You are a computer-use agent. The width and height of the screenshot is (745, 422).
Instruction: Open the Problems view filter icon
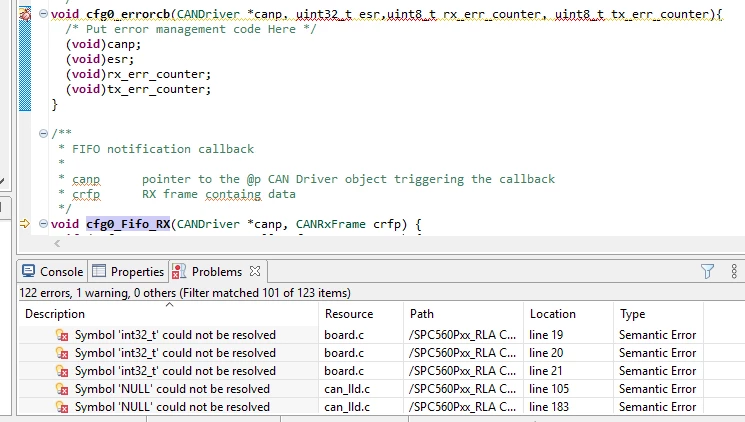pyautogui.click(x=707, y=271)
